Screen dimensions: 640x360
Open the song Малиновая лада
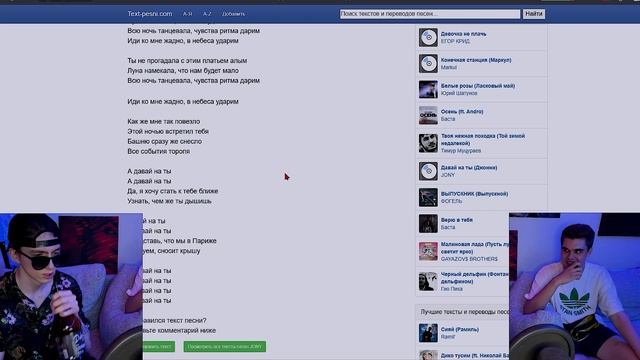point(475,248)
